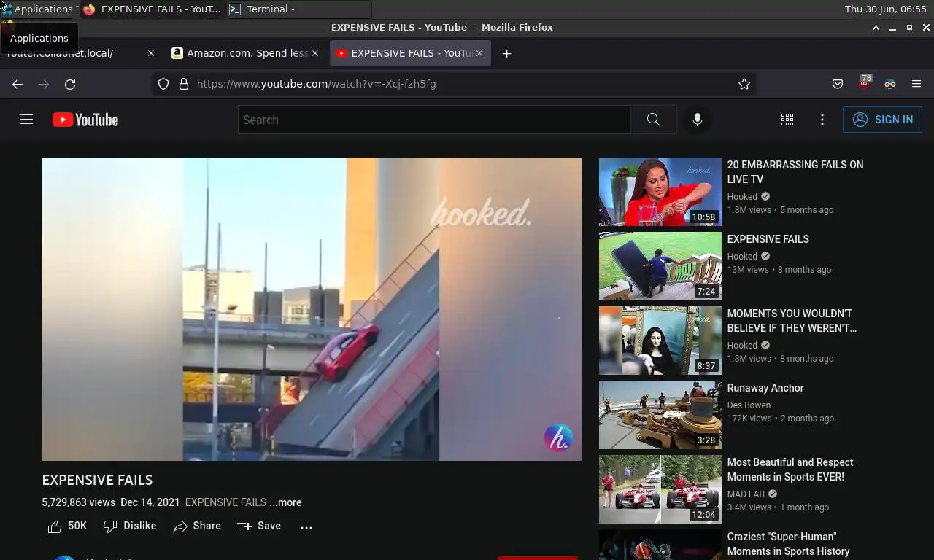
Task: Open uBlock extension with 78 badge
Action: [x=865, y=83]
